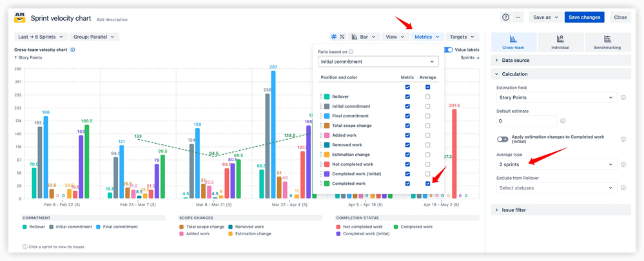Switch to number (#) value display

(x=334, y=37)
